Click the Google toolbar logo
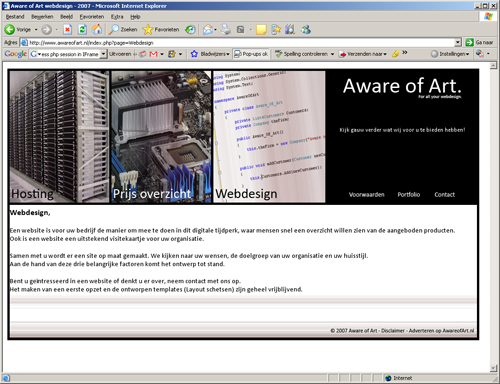The image size is (500, 384). (x=15, y=54)
